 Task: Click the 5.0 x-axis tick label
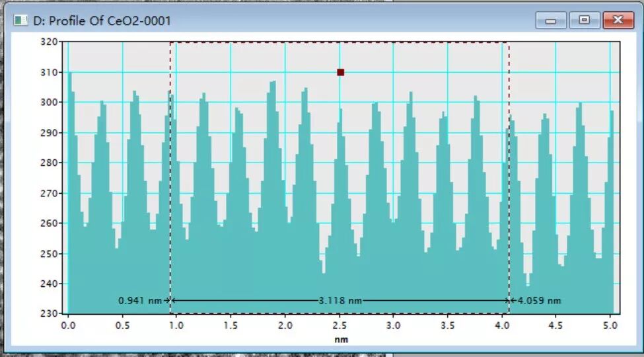click(x=610, y=326)
